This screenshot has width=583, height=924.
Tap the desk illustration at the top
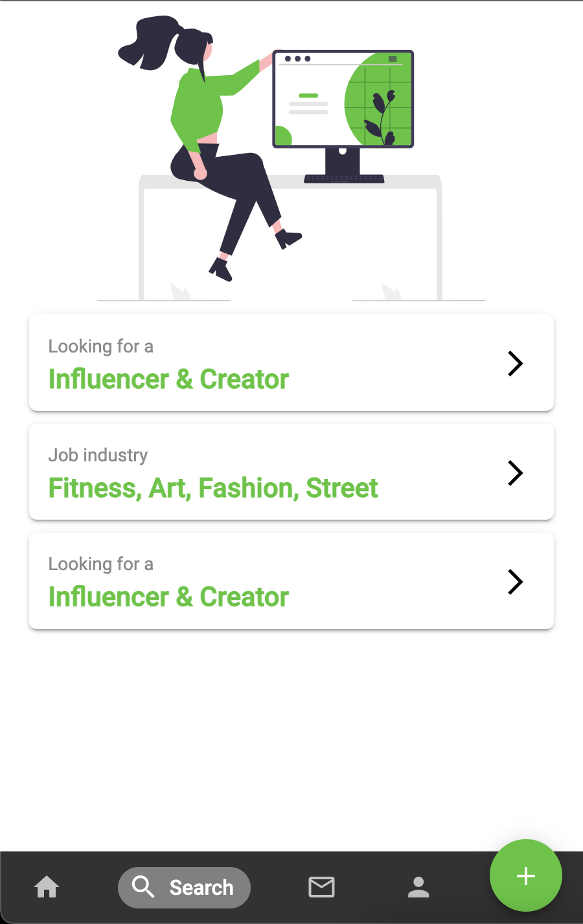click(290, 156)
